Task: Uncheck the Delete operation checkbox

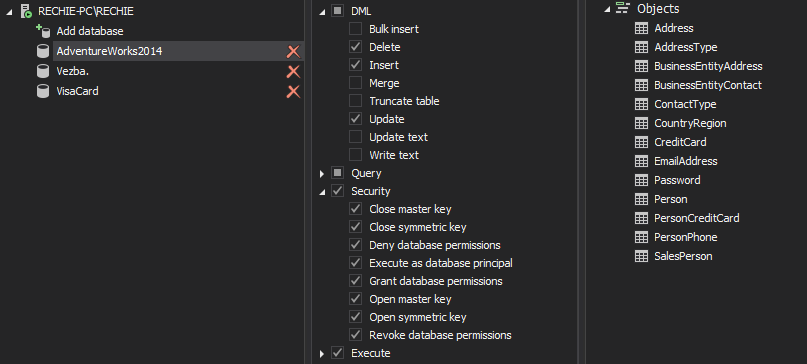Action: tap(356, 47)
